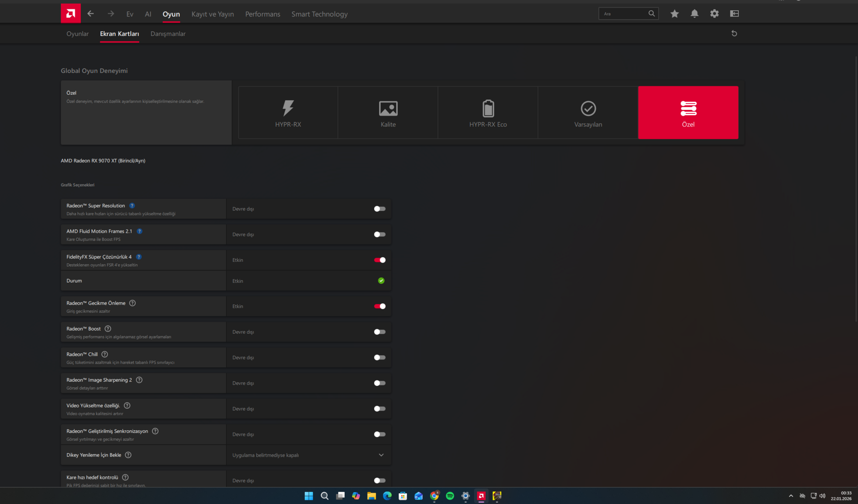Open File Explorer from the taskbar
This screenshot has height=504, width=858.
pos(372,496)
